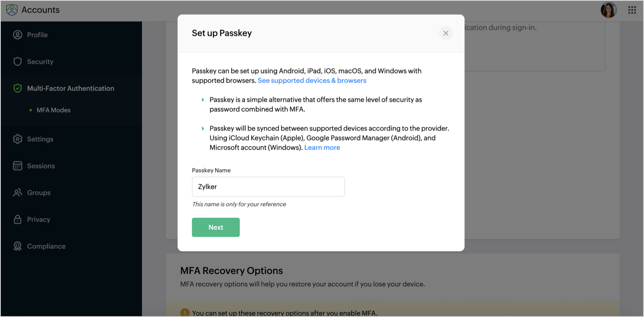Image resolution: width=644 pixels, height=317 pixels.
Task: Click the Settings gear icon in sidebar
Action: pos(18,139)
